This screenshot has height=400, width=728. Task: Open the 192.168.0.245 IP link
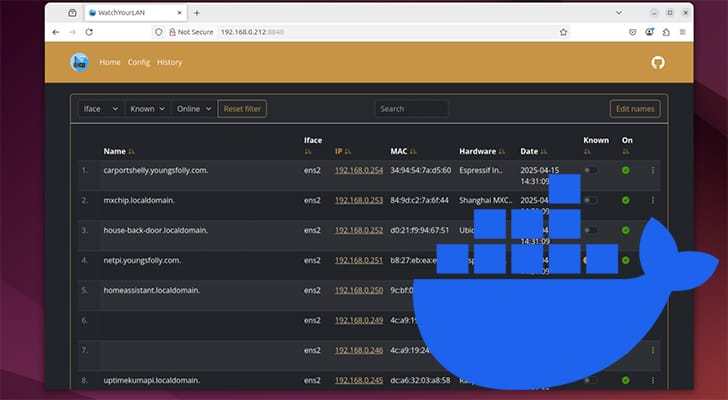(x=359, y=380)
